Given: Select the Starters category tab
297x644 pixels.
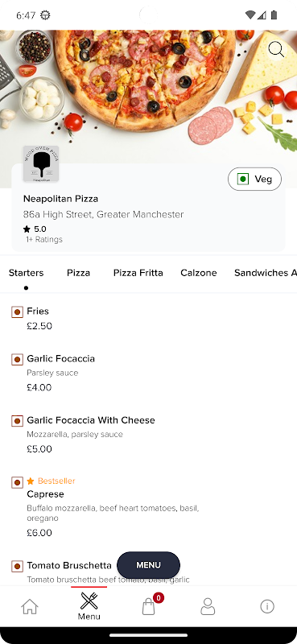Looking at the screenshot, I should 26,273.
